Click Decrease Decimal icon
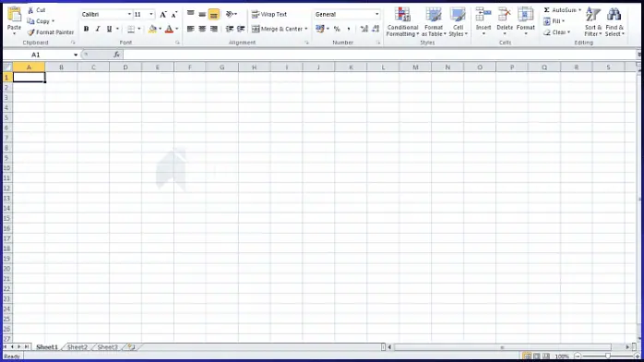This screenshot has width=644, height=362. point(376,29)
